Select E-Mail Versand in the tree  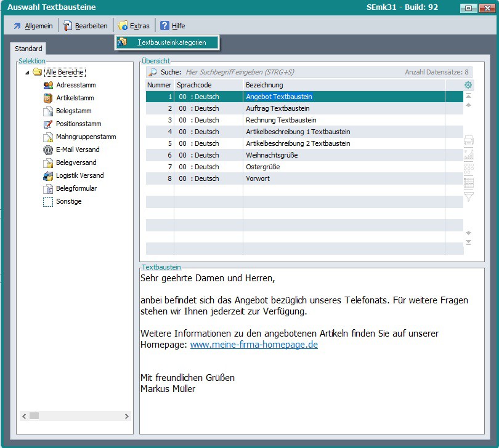(x=78, y=150)
